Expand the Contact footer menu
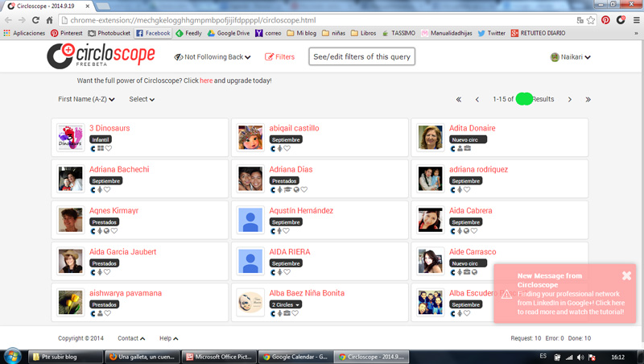644x364 pixels. (x=131, y=338)
